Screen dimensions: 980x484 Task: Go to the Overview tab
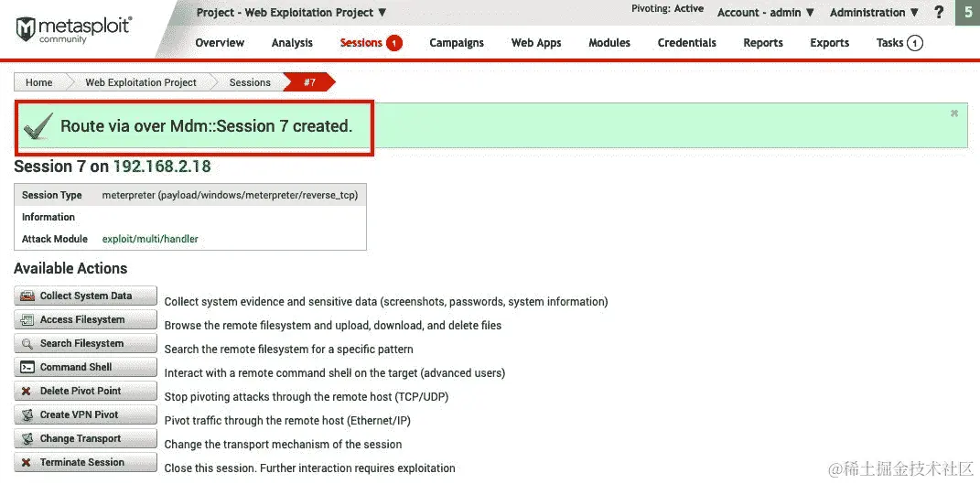coord(220,42)
